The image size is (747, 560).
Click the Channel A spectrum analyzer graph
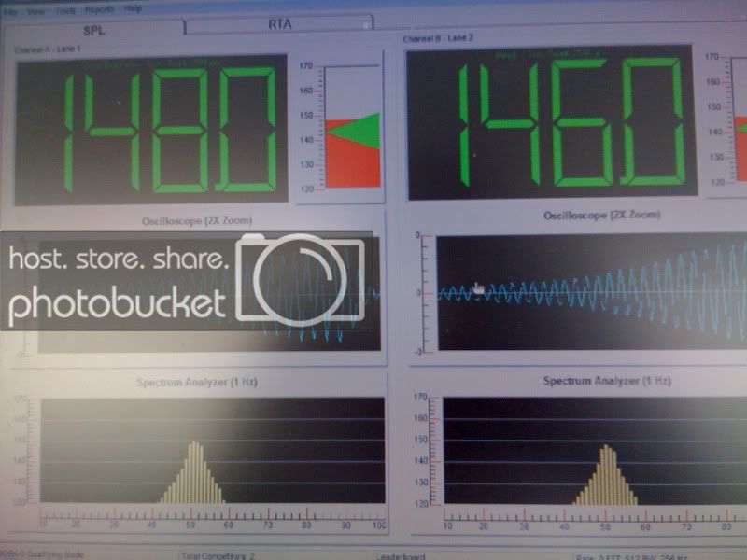pyautogui.click(x=213, y=450)
